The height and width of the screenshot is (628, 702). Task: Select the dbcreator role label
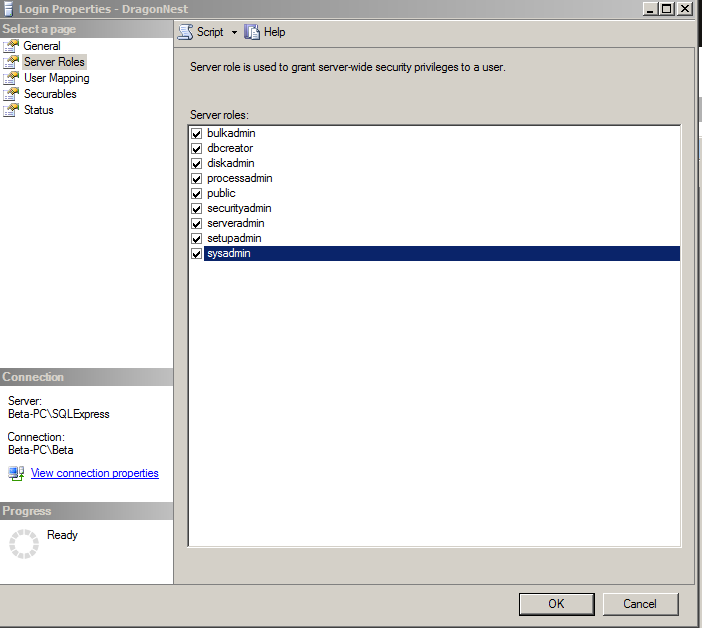pyautogui.click(x=230, y=148)
